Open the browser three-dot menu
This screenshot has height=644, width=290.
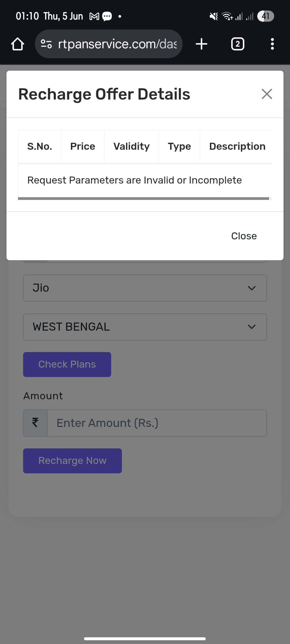272,44
